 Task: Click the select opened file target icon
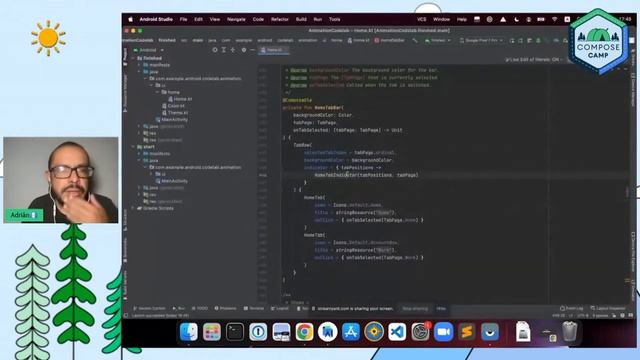click(x=215, y=50)
